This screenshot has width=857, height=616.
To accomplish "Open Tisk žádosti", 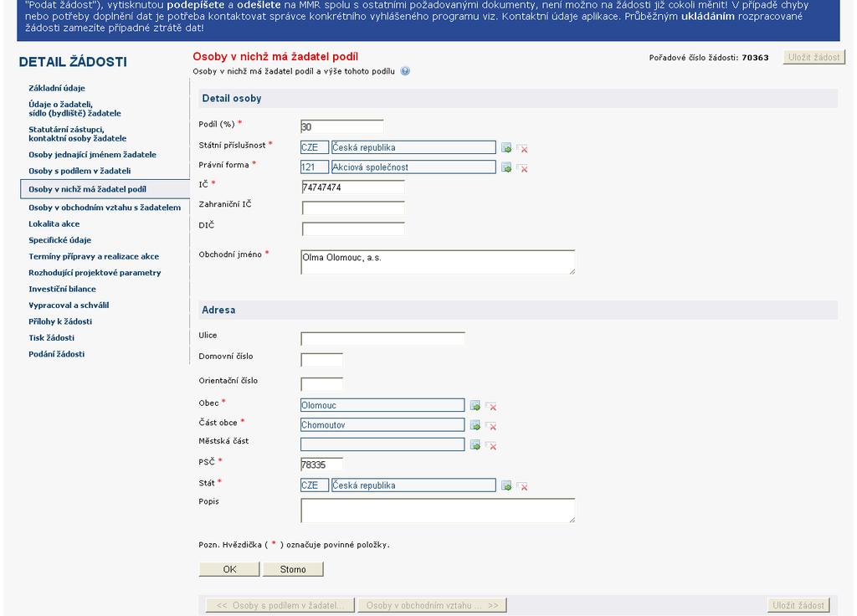I will pos(51,338).
